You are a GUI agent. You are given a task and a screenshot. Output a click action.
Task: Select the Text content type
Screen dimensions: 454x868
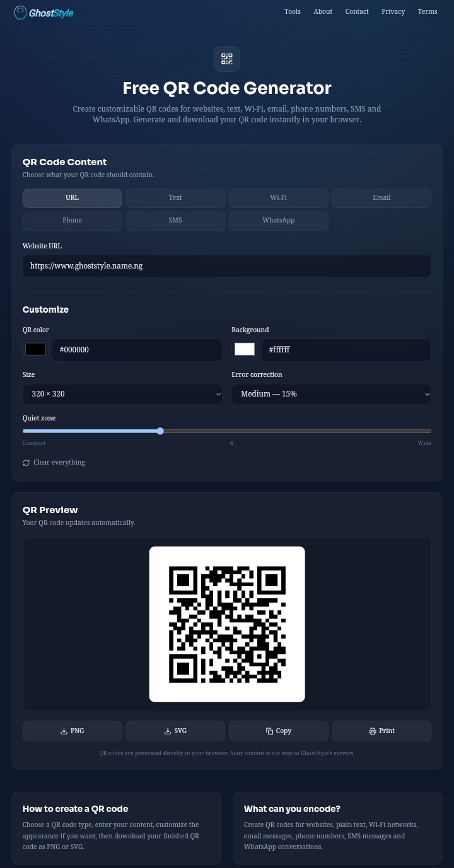point(175,198)
